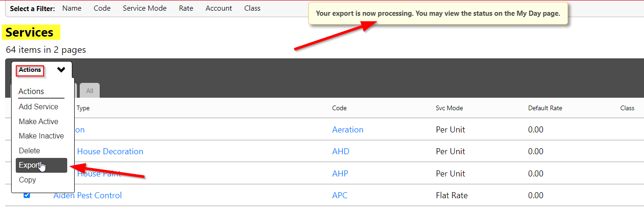Select Delete from the Actions menu
644x207 pixels.
[x=29, y=151]
